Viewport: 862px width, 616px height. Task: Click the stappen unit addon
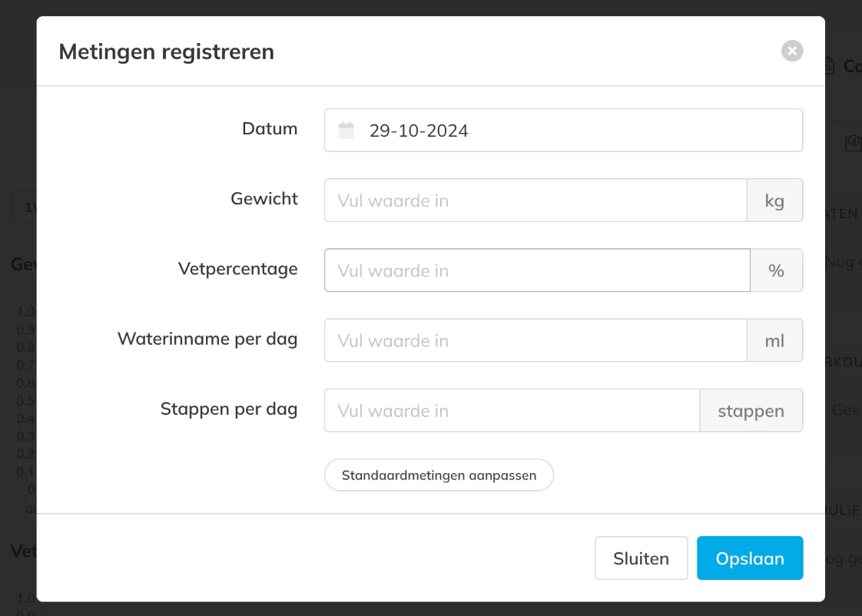click(x=751, y=410)
